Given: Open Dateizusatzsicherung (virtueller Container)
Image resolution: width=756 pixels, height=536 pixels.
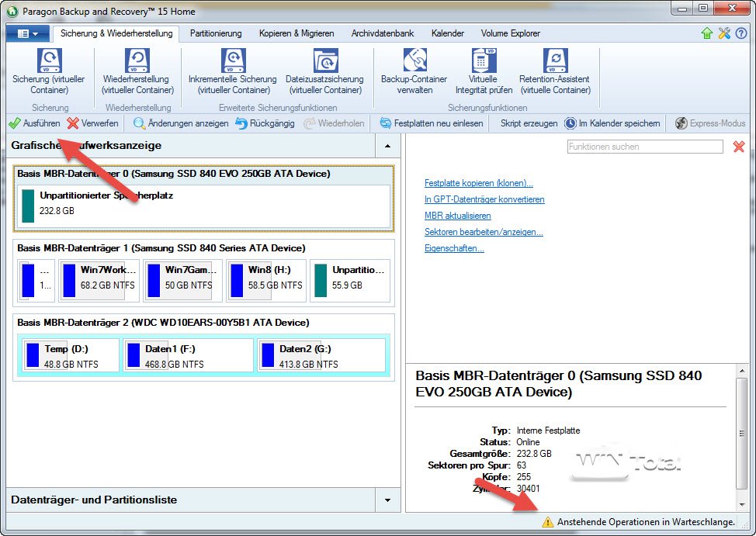Looking at the screenshot, I should 325,72.
